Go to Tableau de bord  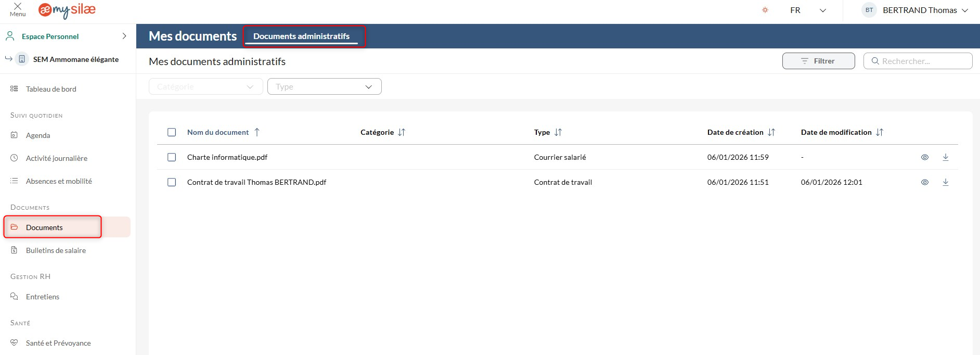coord(51,89)
